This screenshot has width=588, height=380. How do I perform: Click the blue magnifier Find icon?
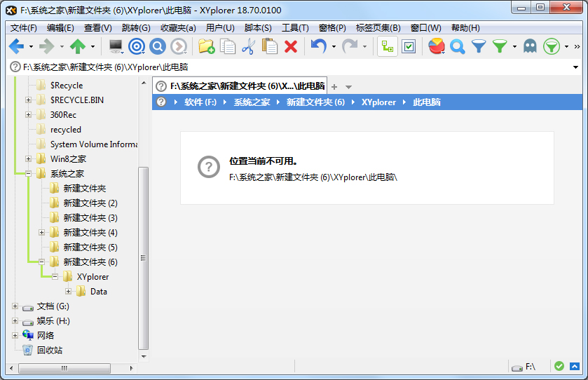[x=158, y=46]
